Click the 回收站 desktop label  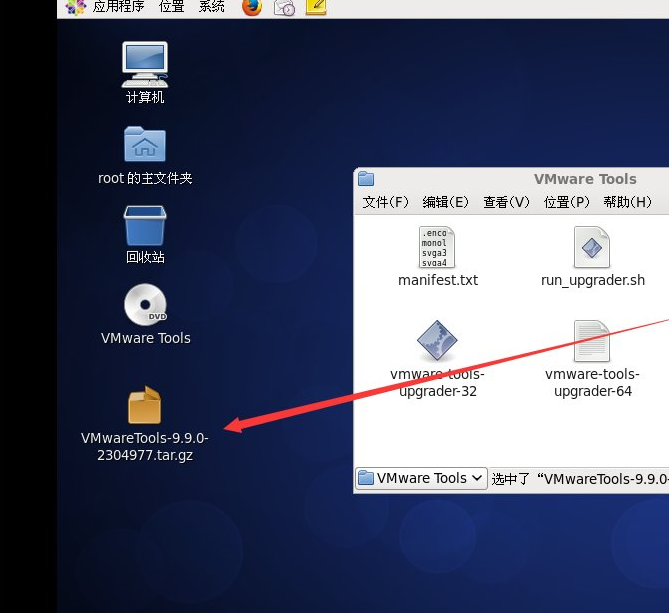click(145, 257)
